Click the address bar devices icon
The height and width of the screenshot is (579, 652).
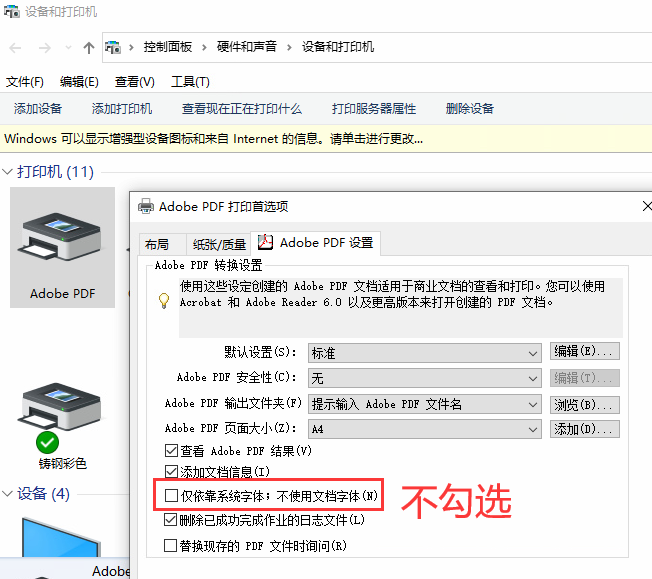(x=113, y=47)
